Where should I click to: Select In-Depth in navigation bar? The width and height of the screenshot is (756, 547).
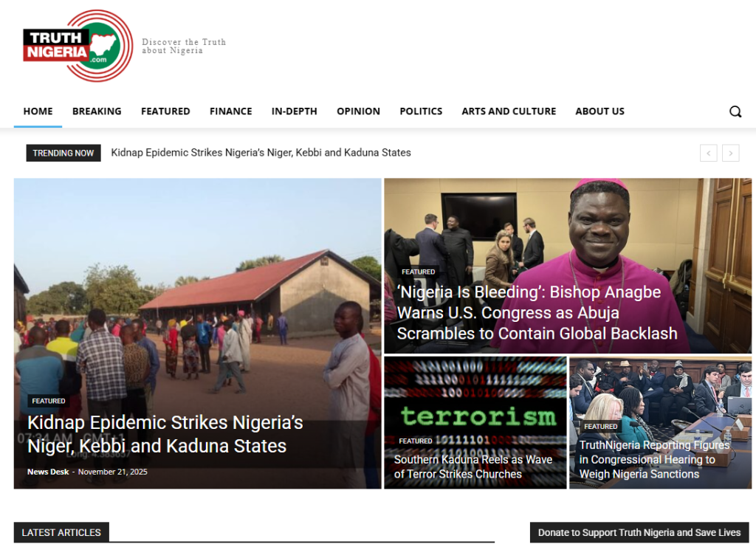pyautogui.click(x=294, y=111)
